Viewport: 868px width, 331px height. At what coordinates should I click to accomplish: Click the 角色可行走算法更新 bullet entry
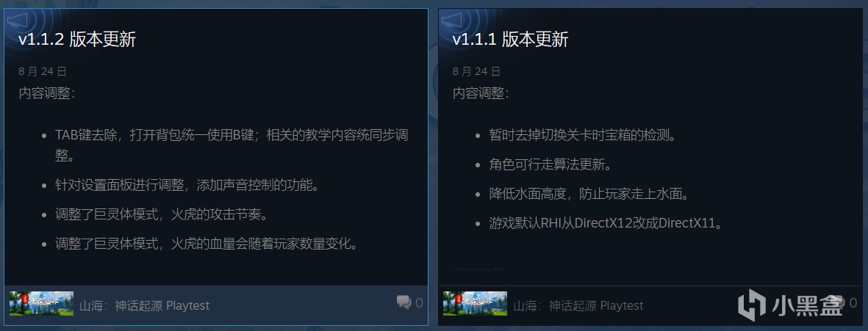point(553,164)
